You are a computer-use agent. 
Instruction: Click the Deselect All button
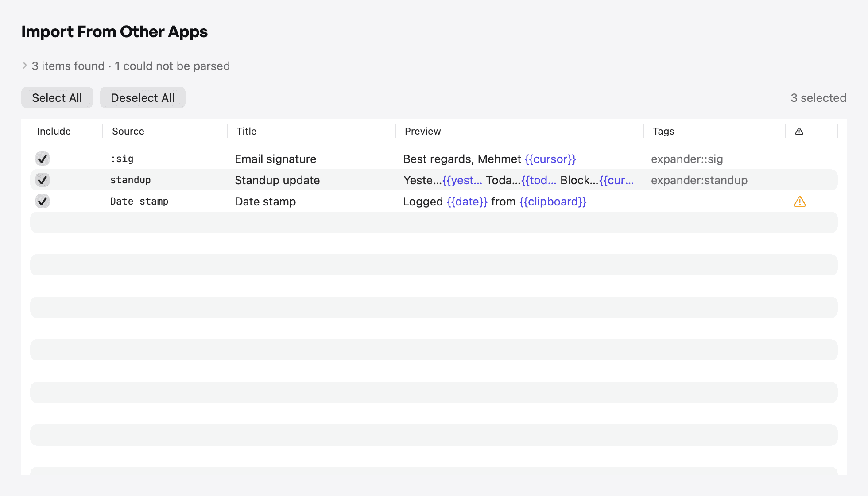pos(143,97)
